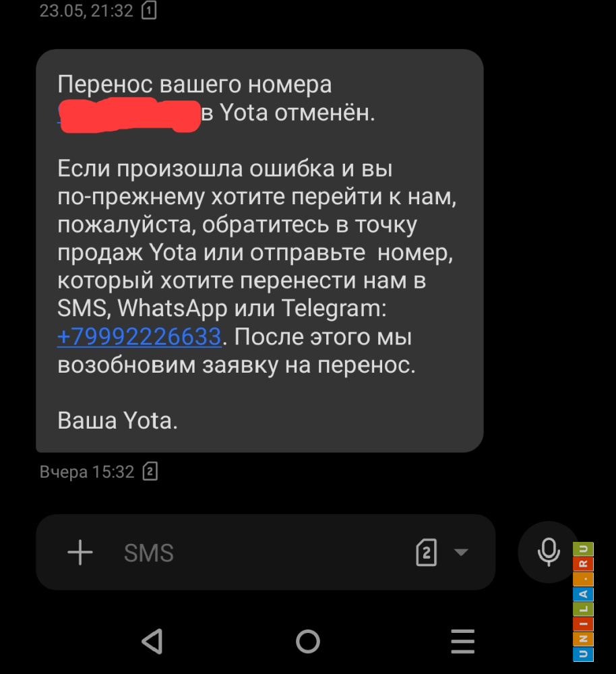The width and height of the screenshot is (616, 674).
Task: Tap SIM 1 indicator beside 23.05, 21:32
Action: [x=149, y=10]
